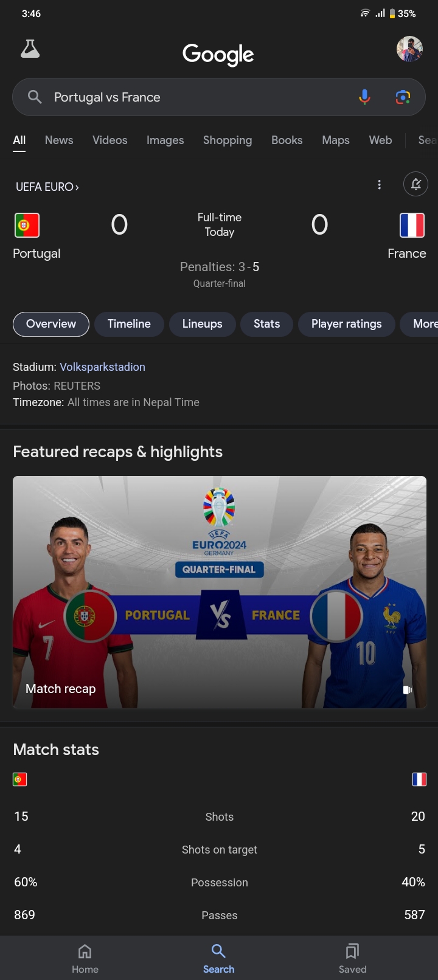Screen dimensions: 438x980
Task: Open the Volksparkstadion stadium link
Action: click(x=102, y=367)
